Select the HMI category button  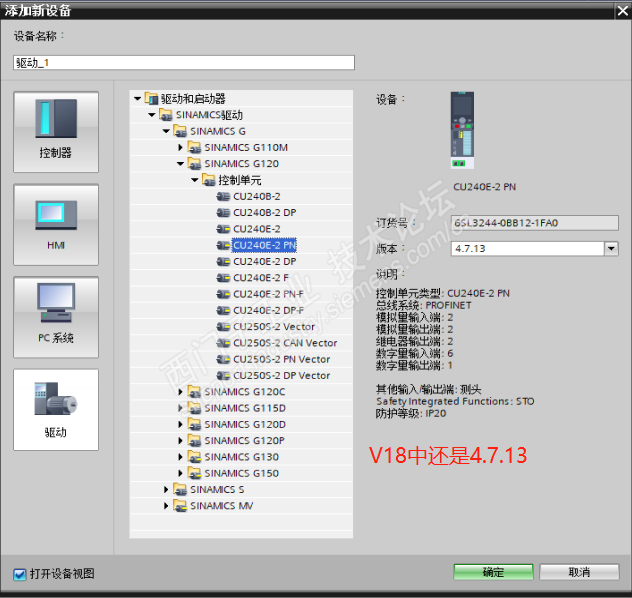tap(56, 224)
